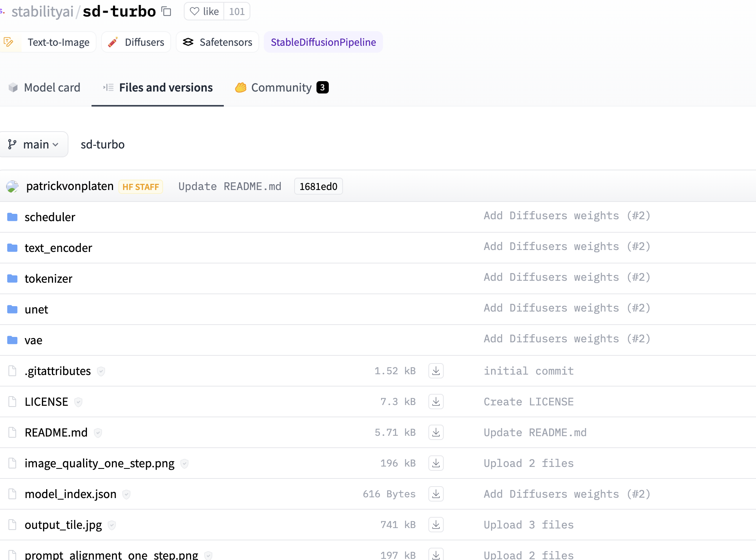Click the shield next to image_quality_one_step.png

[x=185, y=464]
